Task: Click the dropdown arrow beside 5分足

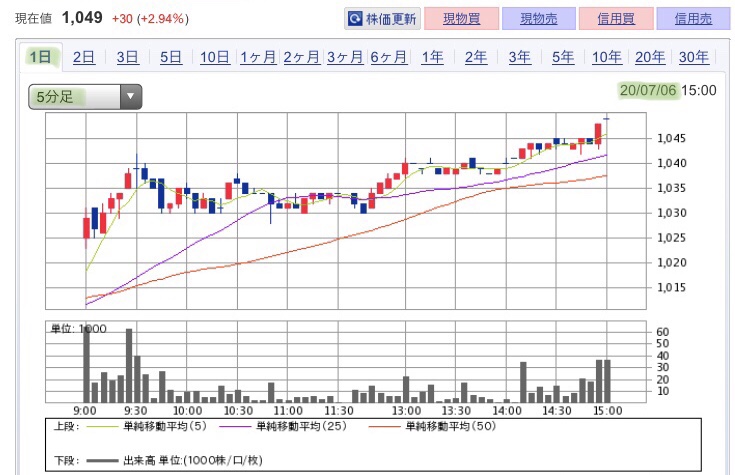Action: tap(131, 97)
